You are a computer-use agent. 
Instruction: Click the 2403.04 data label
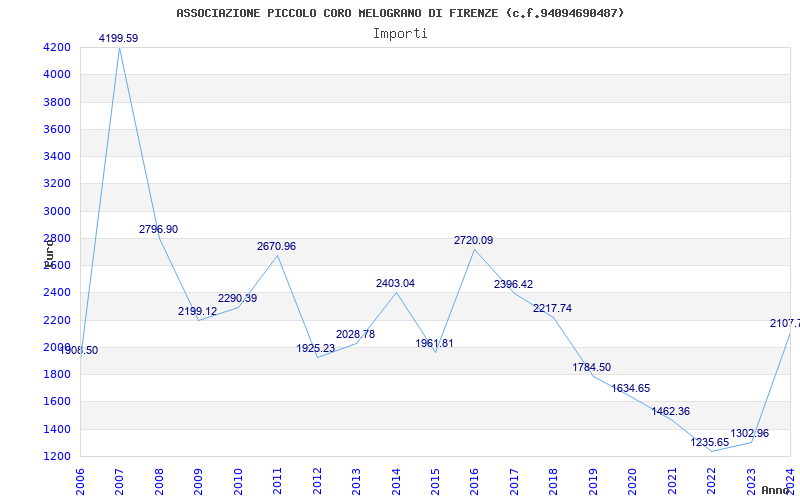point(395,283)
